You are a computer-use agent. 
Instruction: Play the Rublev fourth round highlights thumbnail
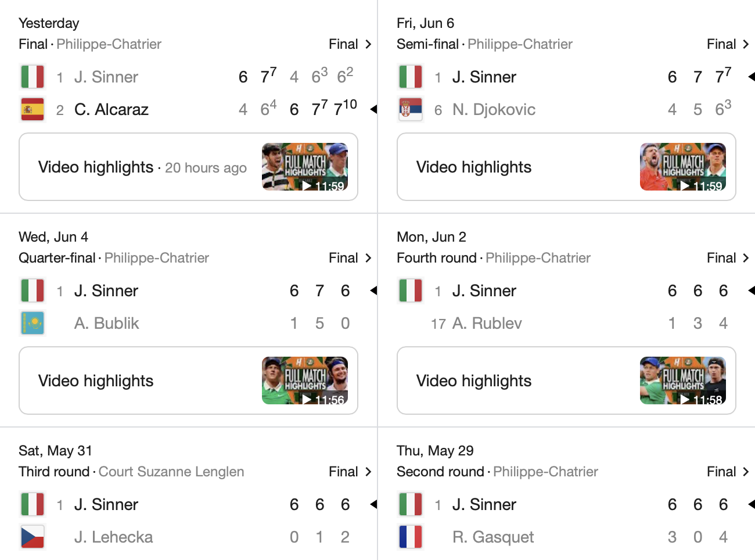coord(683,380)
